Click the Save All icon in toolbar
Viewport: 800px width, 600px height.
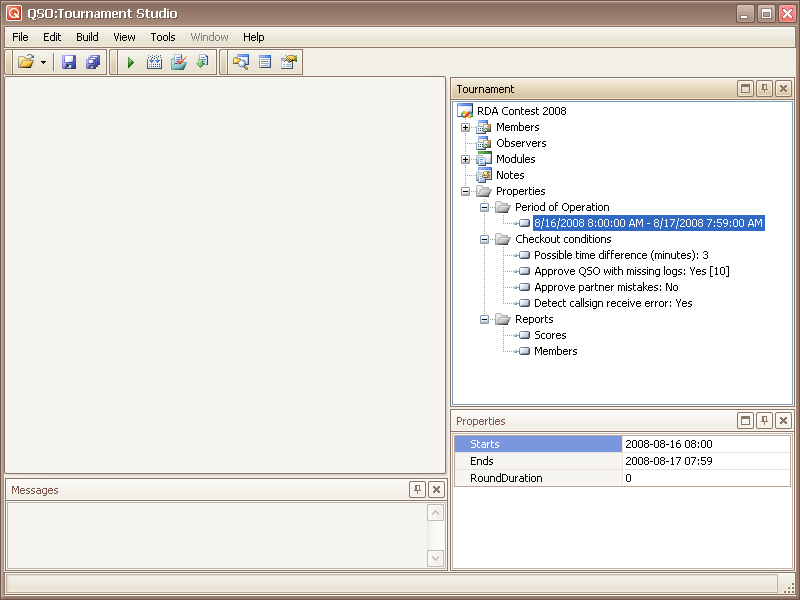click(92, 63)
